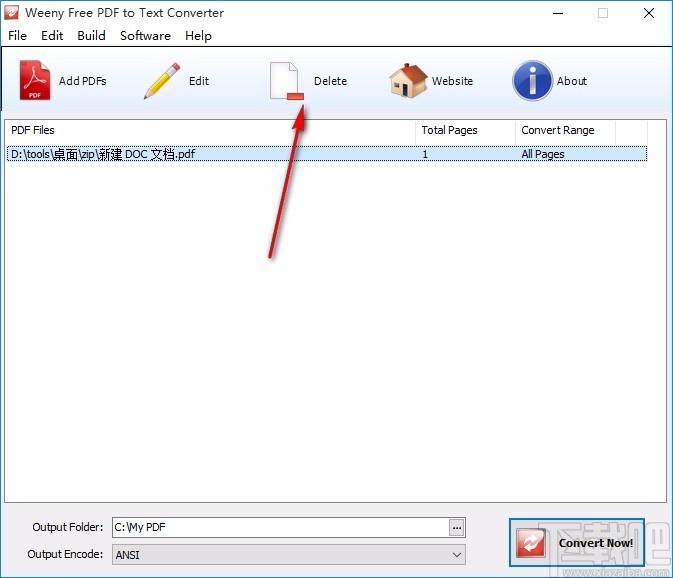Open the Software menu
Viewport: 673px width, 578px height.
click(145, 36)
